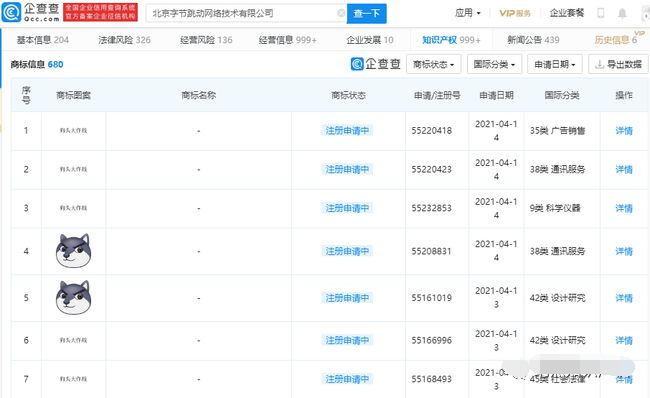Screen dimensions: 650x398
Task: Clear the search box with the X icon
Action: [x=341, y=13]
